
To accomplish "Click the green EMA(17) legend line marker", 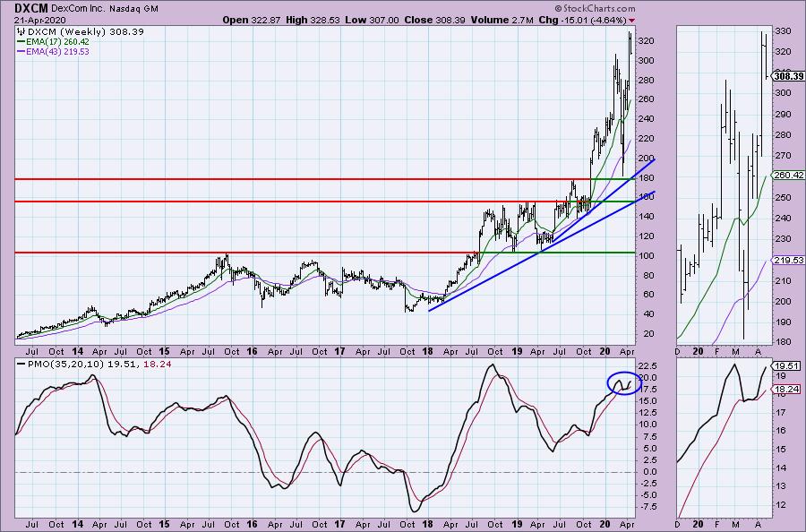I will point(21,41).
